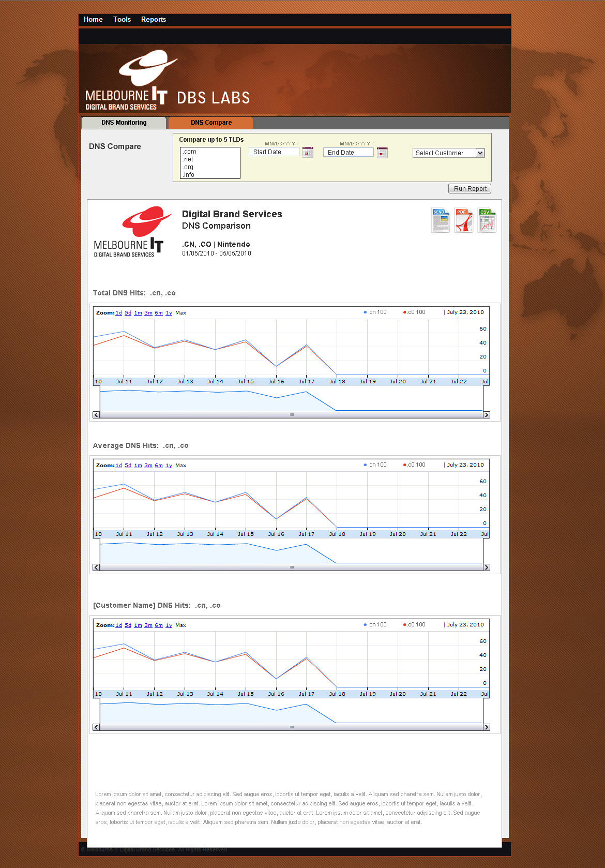
Task: Set Total DNS Hits chart zoom to Max
Action: 181,312
